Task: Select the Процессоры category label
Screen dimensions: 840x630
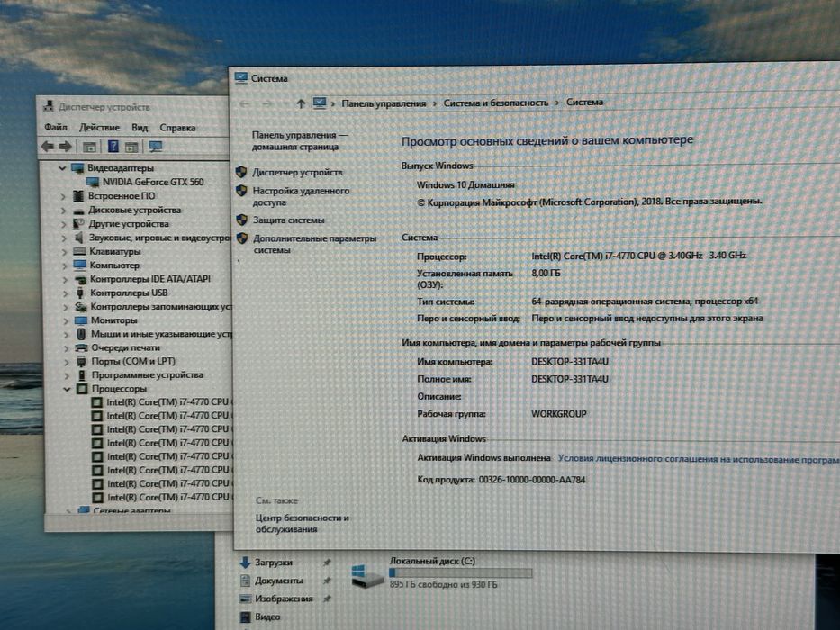Action: click(119, 389)
